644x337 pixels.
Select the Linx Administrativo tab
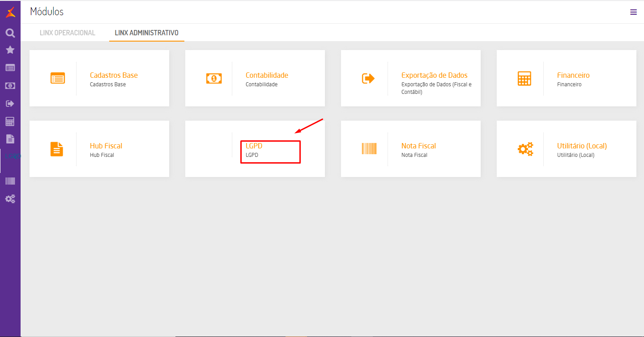pyautogui.click(x=147, y=33)
